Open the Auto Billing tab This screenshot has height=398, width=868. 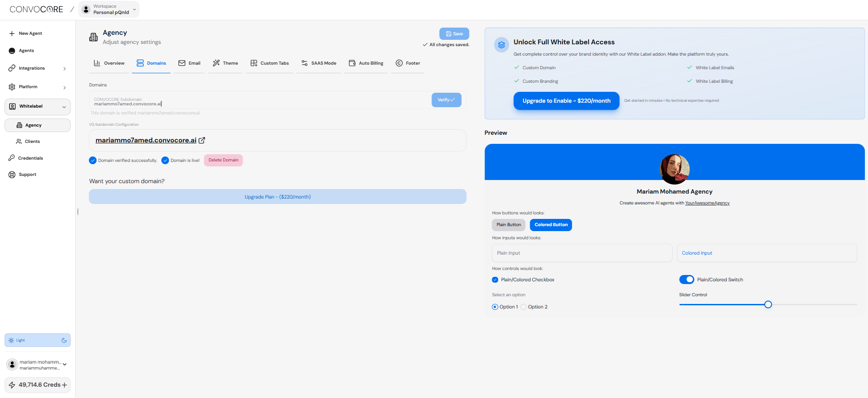pyautogui.click(x=366, y=63)
